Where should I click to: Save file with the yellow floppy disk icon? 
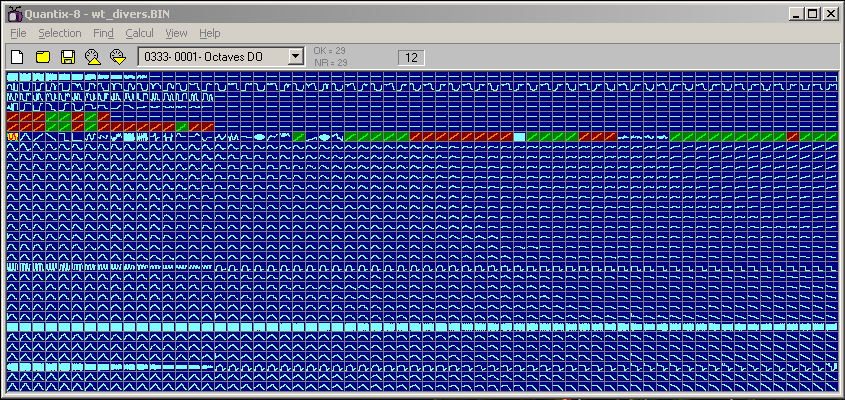(x=67, y=57)
